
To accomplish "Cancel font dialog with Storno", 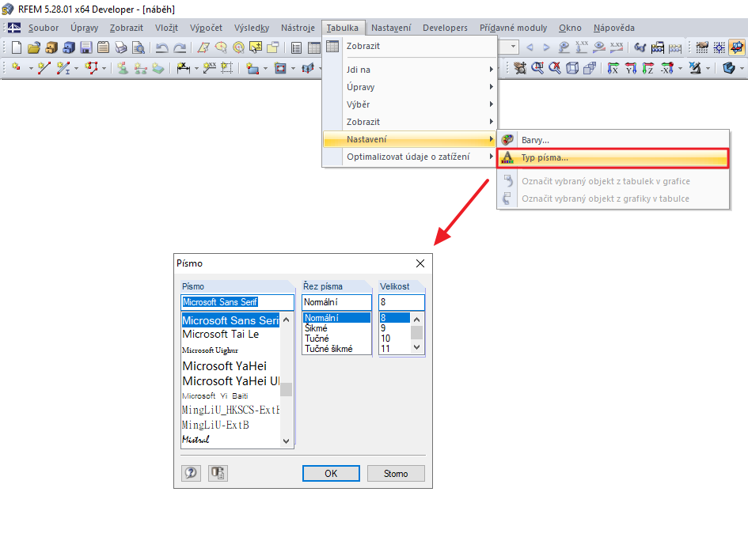I will [x=396, y=473].
